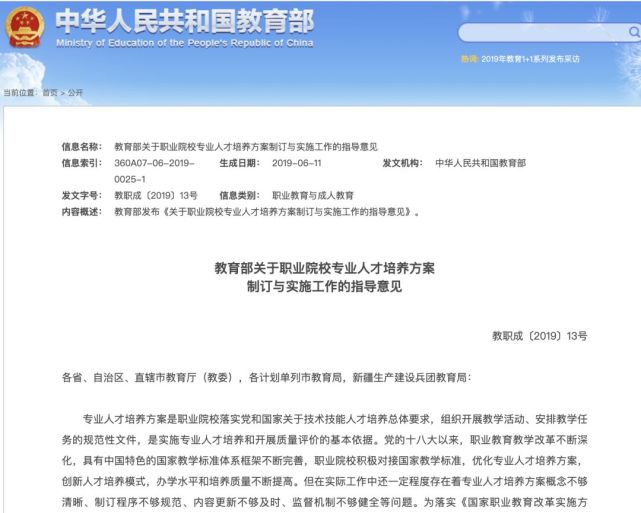Viewport: 641px width, 513px height.
Task: Select 当前位置 breadcrumb label
Action: [x=20, y=93]
